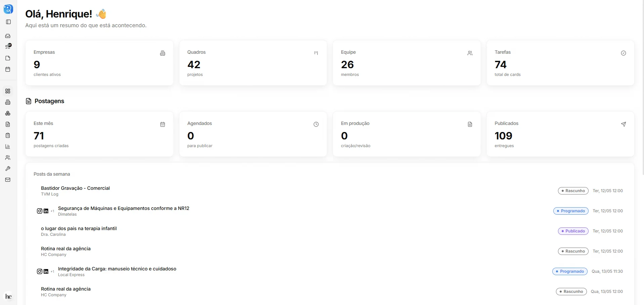This screenshot has width=644, height=305.
Task: Open the inbox tray icon in sidebar
Action: click(x=8, y=36)
